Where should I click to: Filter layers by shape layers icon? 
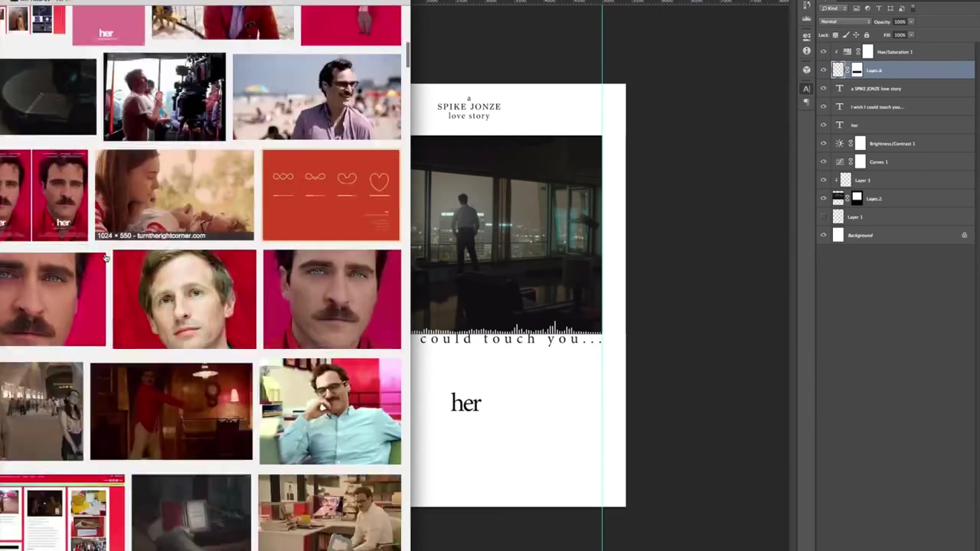[x=890, y=8]
